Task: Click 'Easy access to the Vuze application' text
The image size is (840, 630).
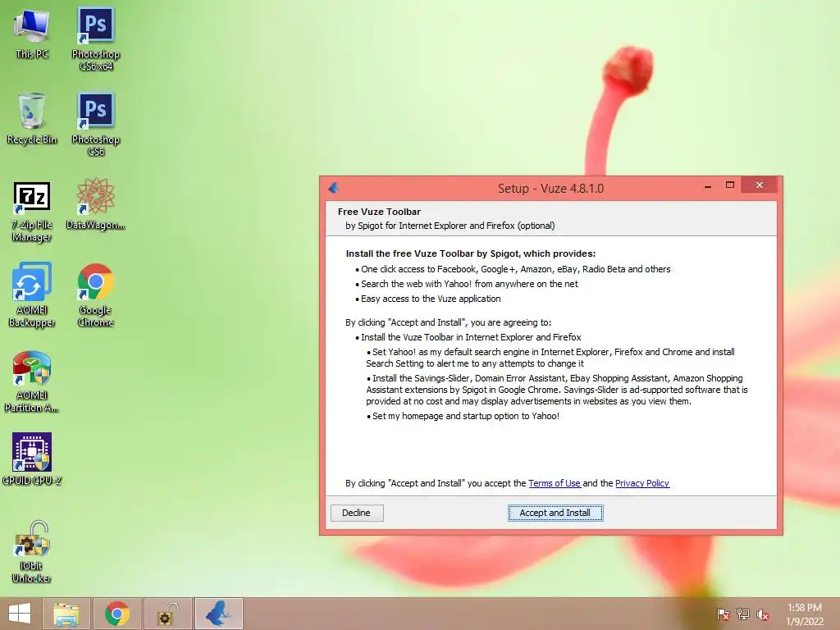Action: tap(431, 299)
